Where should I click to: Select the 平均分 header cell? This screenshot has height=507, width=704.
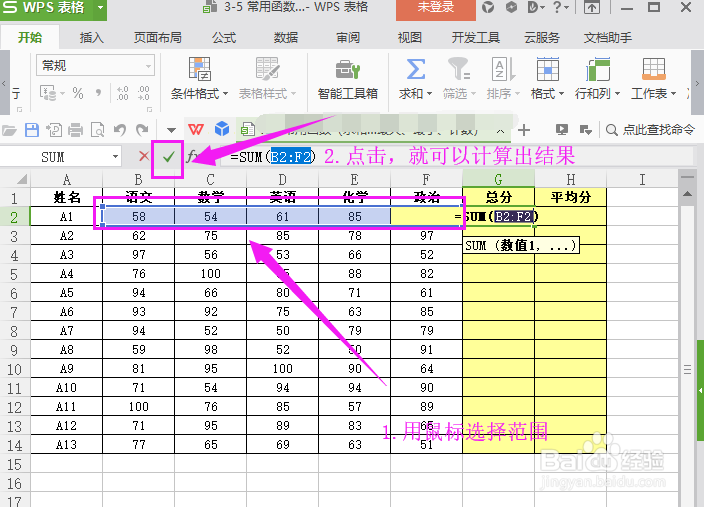(x=571, y=197)
